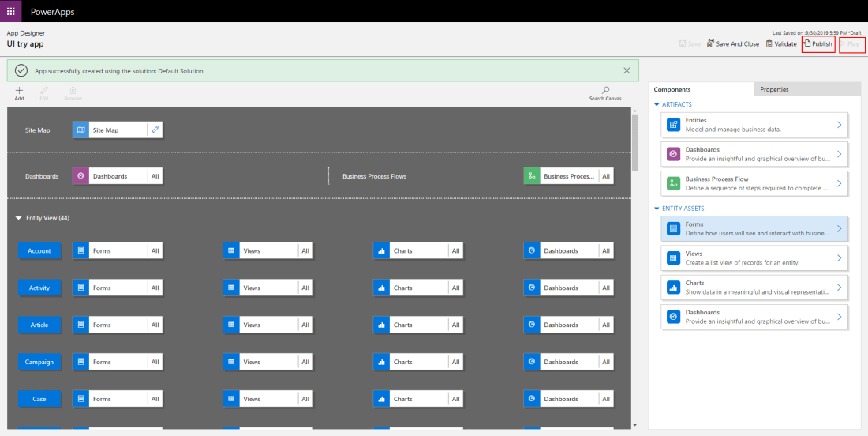Click the Activity row Views tile
Image resolution: width=868 pixels, height=436 pixels.
[x=268, y=288]
